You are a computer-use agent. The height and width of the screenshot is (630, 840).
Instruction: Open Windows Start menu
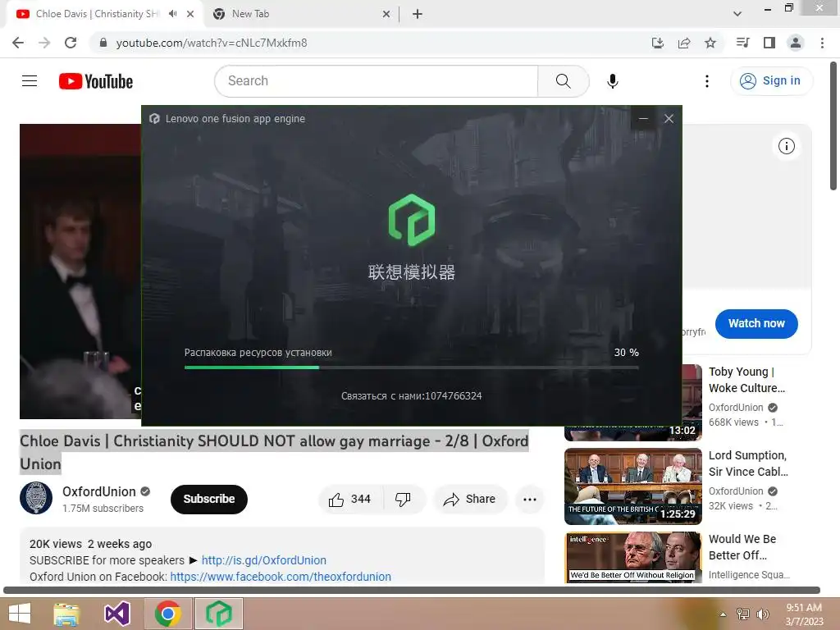pyautogui.click(x=20, y=614)
